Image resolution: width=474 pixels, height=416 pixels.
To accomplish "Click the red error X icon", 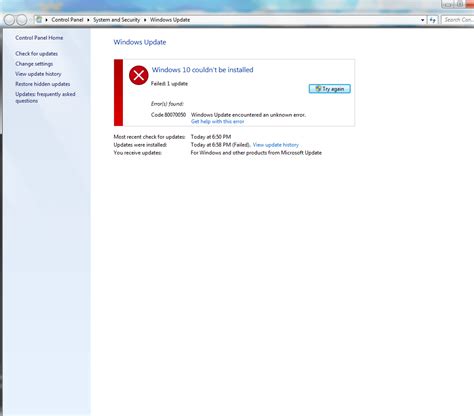I will (139, 75).
